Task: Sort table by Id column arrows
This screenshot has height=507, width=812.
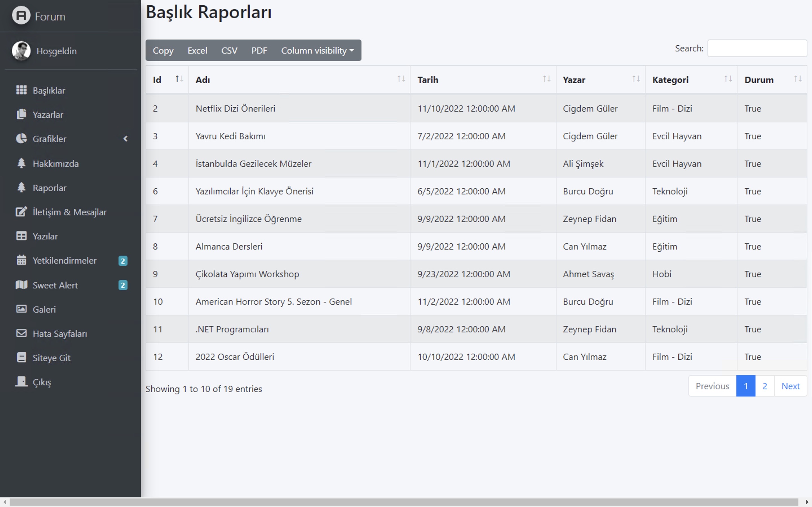Action: 179,79
